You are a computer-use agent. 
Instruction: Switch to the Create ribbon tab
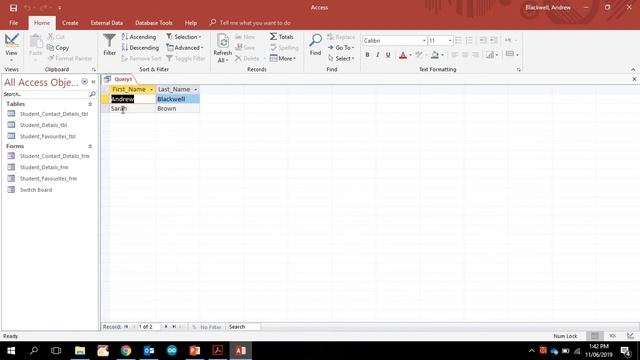[x=70, y=23]
